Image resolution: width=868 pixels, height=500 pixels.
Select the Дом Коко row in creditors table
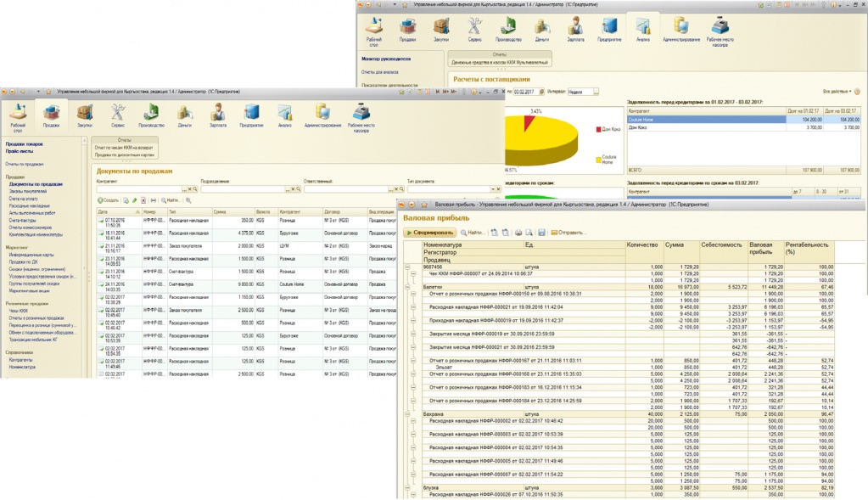tap(743, 127)
